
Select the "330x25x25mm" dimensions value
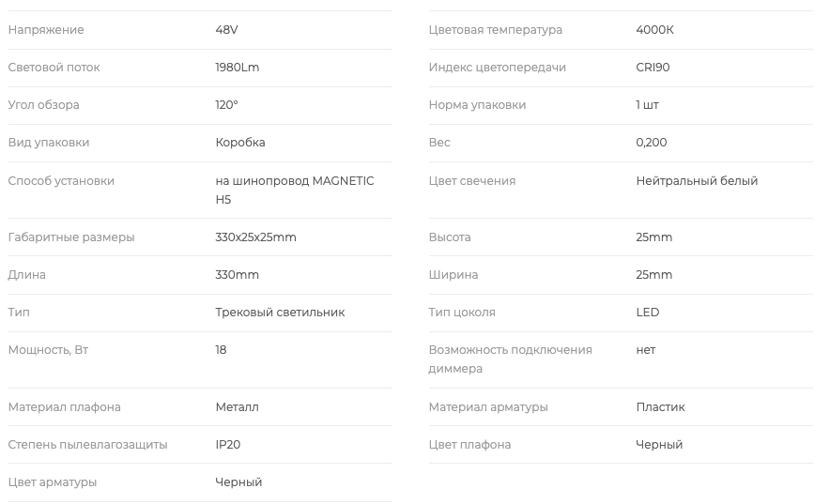pyautogui.click(x=255, y=237)
